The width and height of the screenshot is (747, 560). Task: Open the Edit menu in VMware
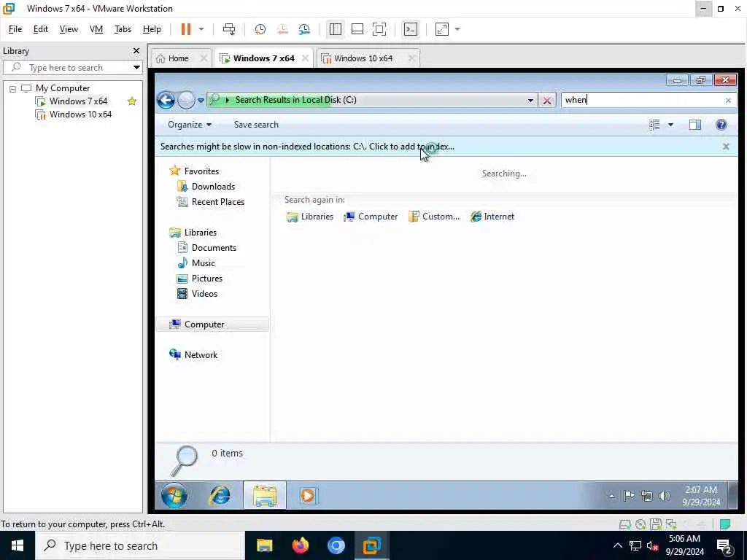point(41,29)
